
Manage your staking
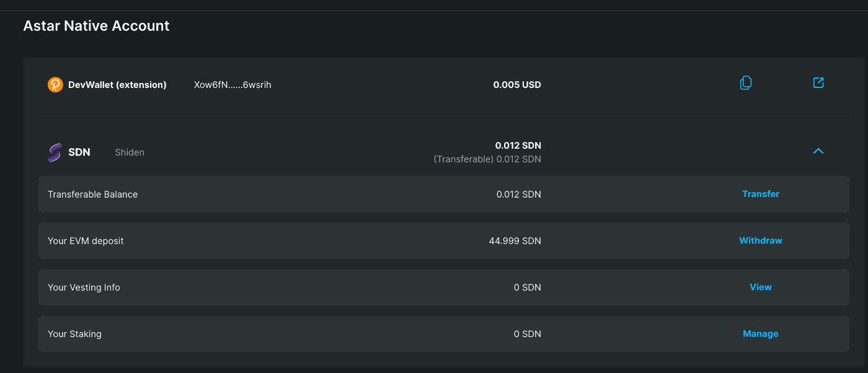click(760, 333)
